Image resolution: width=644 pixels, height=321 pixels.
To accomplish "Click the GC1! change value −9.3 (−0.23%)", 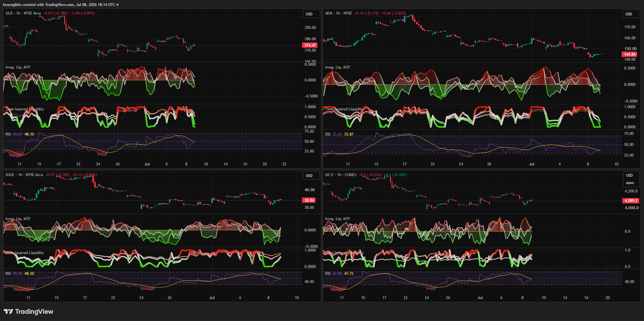I will tap(370, 175).
